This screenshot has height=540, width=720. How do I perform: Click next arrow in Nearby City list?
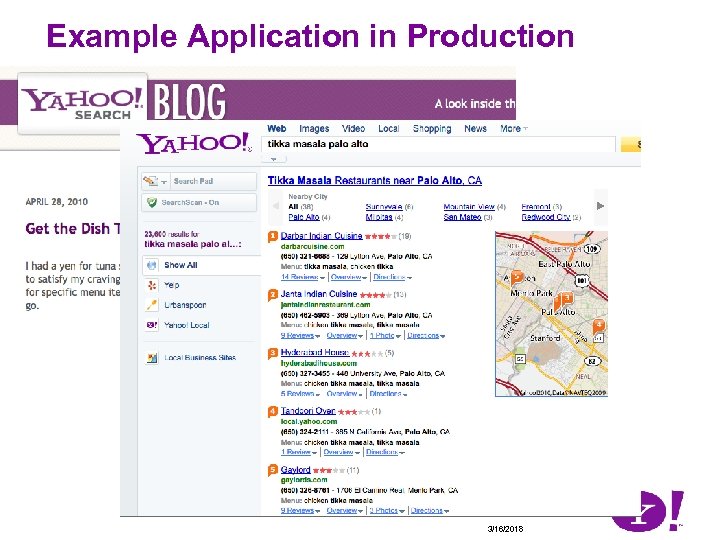pos(600,206)
